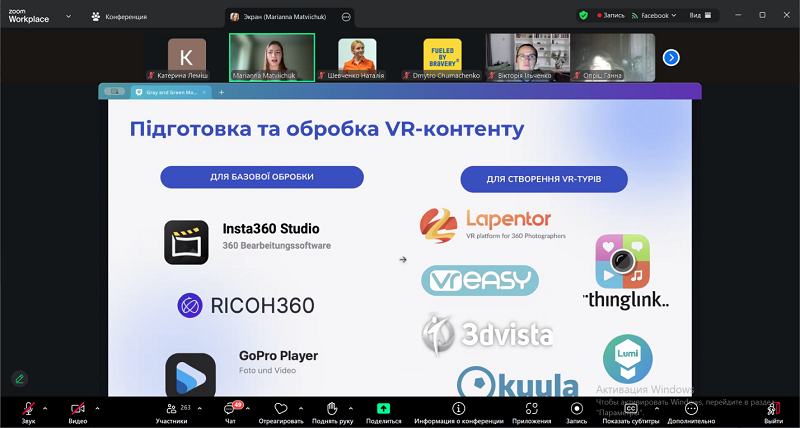Select Шевченко Наталія video thumbnail
The width and height of the screenshot is (800, 428).
tap(357, 56)
